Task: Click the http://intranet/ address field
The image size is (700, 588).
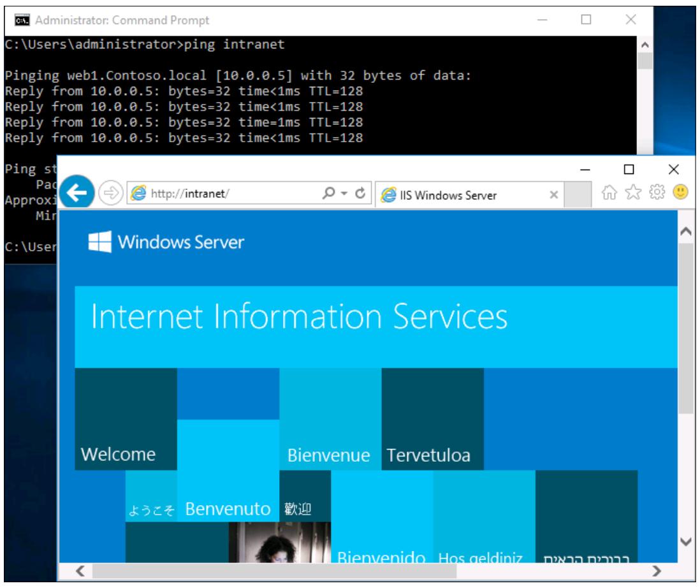Action: click(249, 193)
